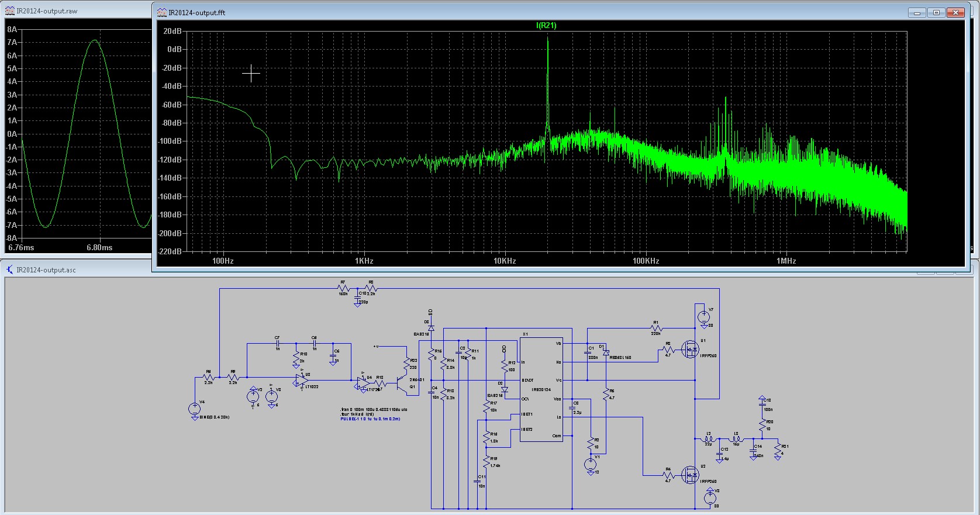This screenshot has width=980, height=515.
Task: Click the FFT window title bar icon
Action: (162, 12)
